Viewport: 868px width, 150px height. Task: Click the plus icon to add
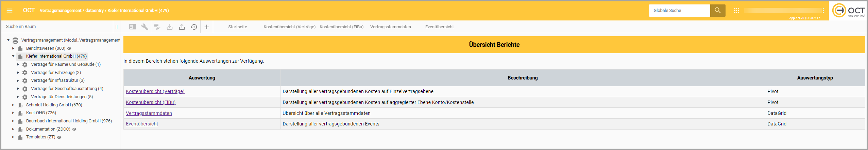click(206, 27)
